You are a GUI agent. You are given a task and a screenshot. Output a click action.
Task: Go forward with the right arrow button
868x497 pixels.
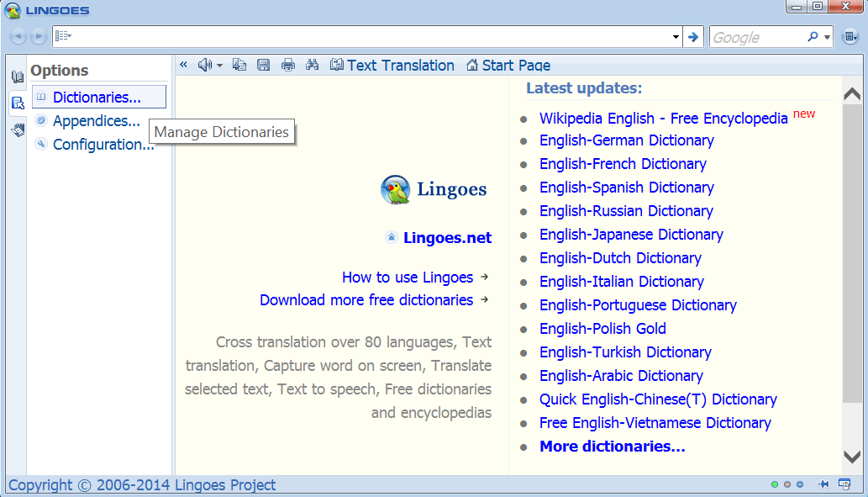pos(38,36)
